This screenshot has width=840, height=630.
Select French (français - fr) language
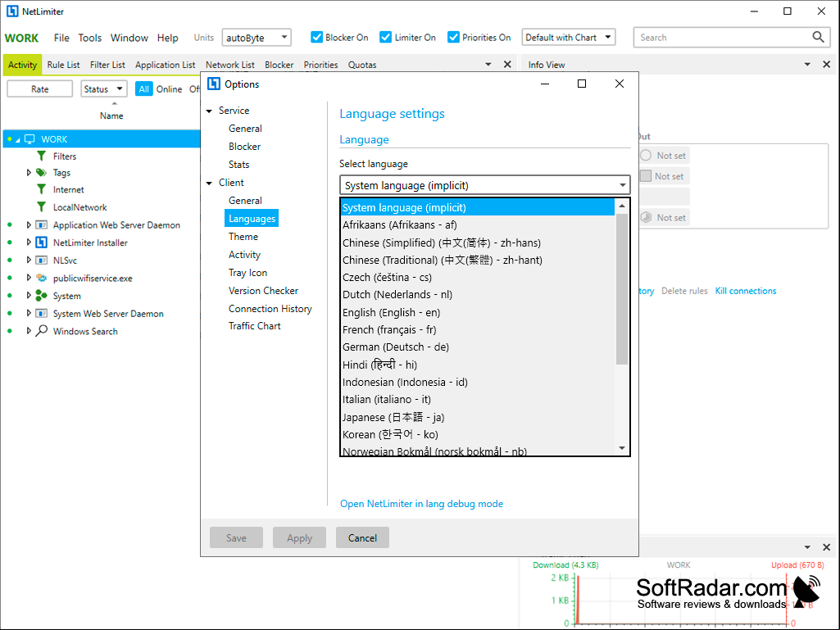click(x=477, y=330)
